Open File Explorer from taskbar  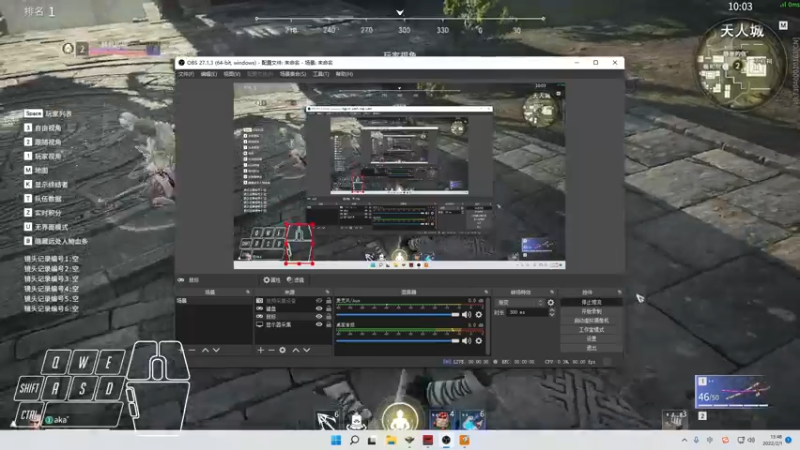click(x=391, y=440)
